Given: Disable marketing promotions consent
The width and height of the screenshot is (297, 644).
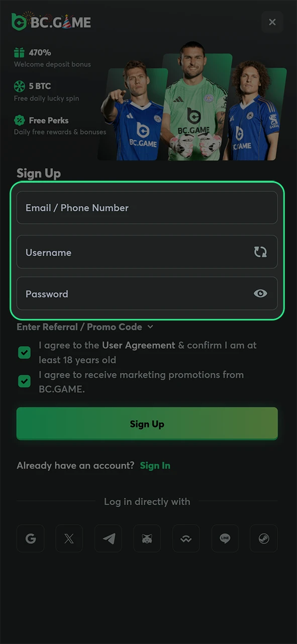Looking at the screenshot, I should pyautogui.click(x=24, y=381).
